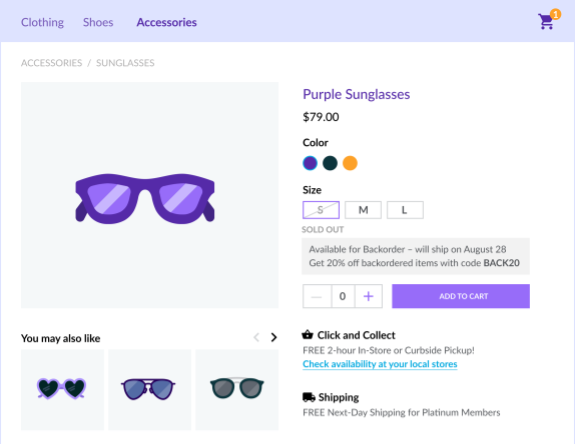Click the plus quantity button
The image size is (575, 444).
click(368, 296)
